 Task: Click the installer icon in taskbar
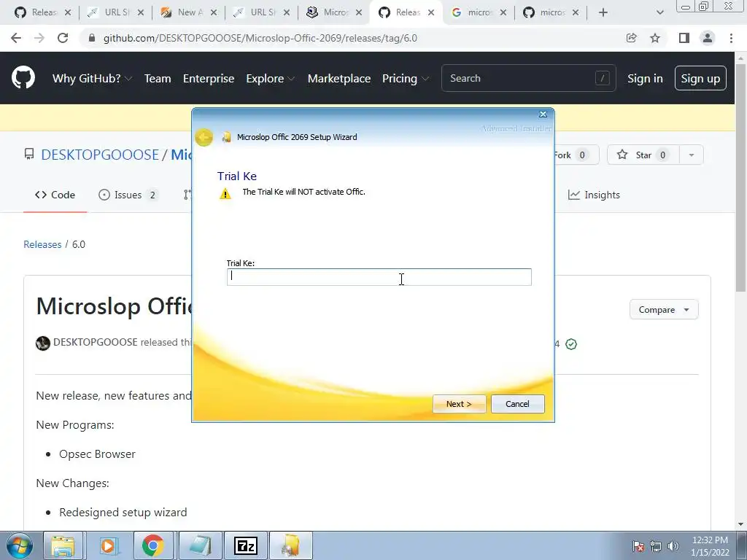coord(290,545)
